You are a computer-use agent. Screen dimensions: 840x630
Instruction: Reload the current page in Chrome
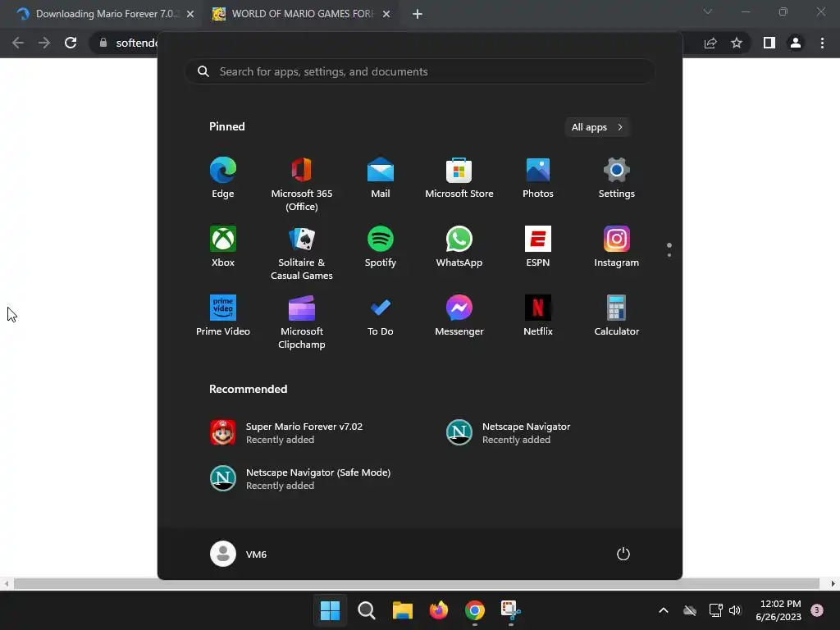[71, 43]
